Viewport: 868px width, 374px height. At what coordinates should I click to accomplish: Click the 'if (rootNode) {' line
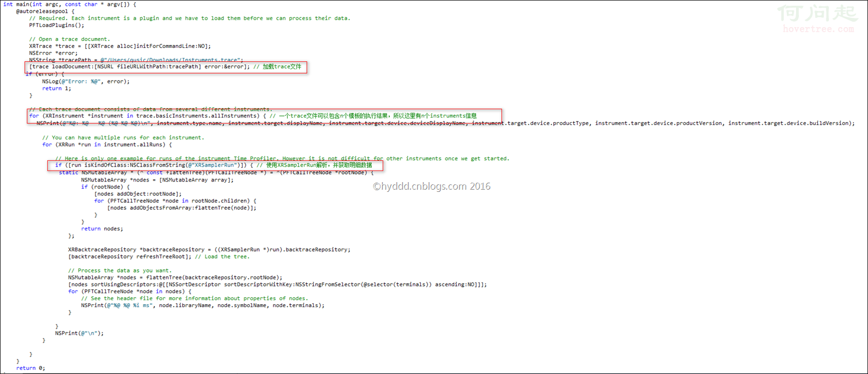pyautogui.click(x=105, y=187)
